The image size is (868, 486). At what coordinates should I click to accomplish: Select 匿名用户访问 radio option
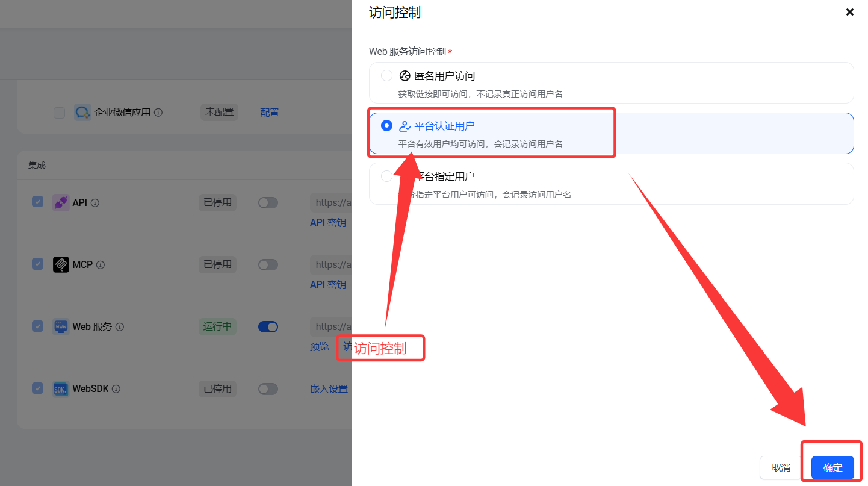point(386,76)
